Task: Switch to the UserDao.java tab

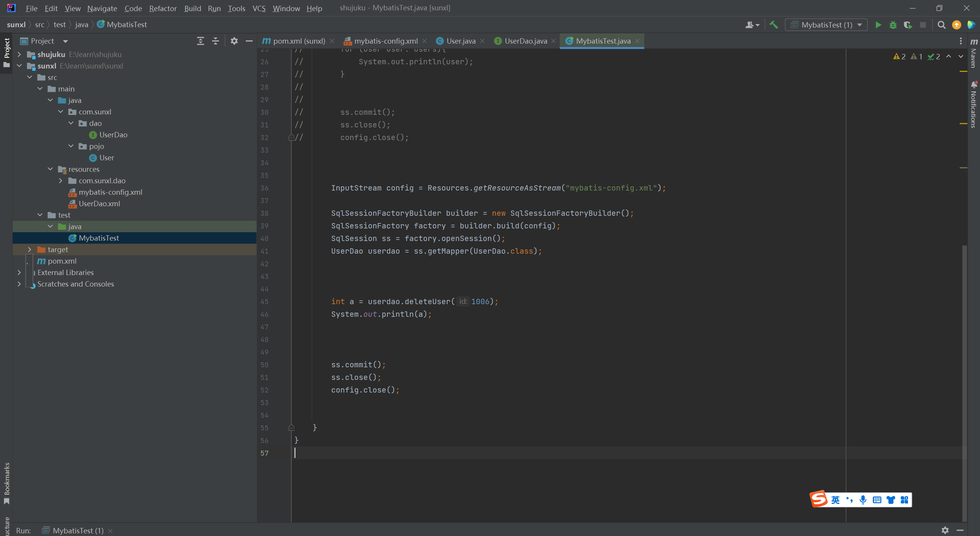Action: [525, 41]
